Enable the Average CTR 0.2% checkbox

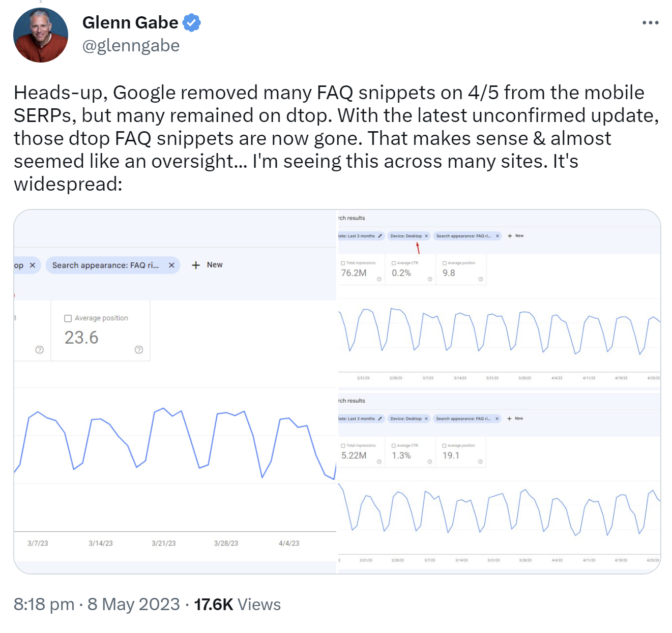point(393,263)
